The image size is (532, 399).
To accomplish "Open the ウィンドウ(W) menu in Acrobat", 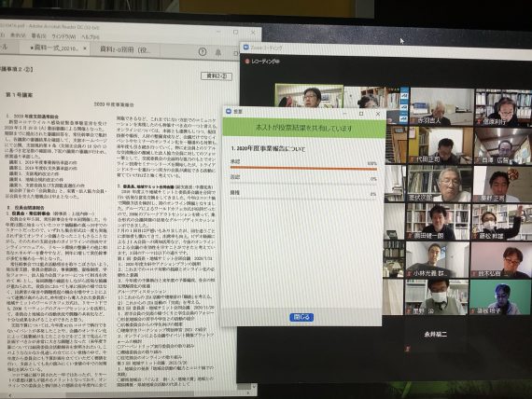I will coord(63,36).
